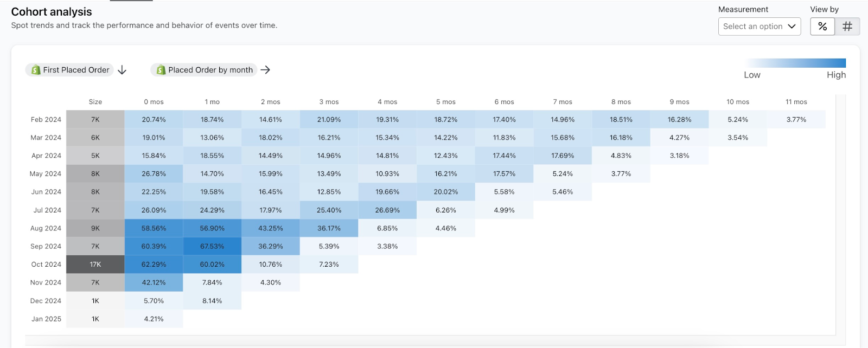Click the 67.53% cell for Sep 2024

pos(212,246)
